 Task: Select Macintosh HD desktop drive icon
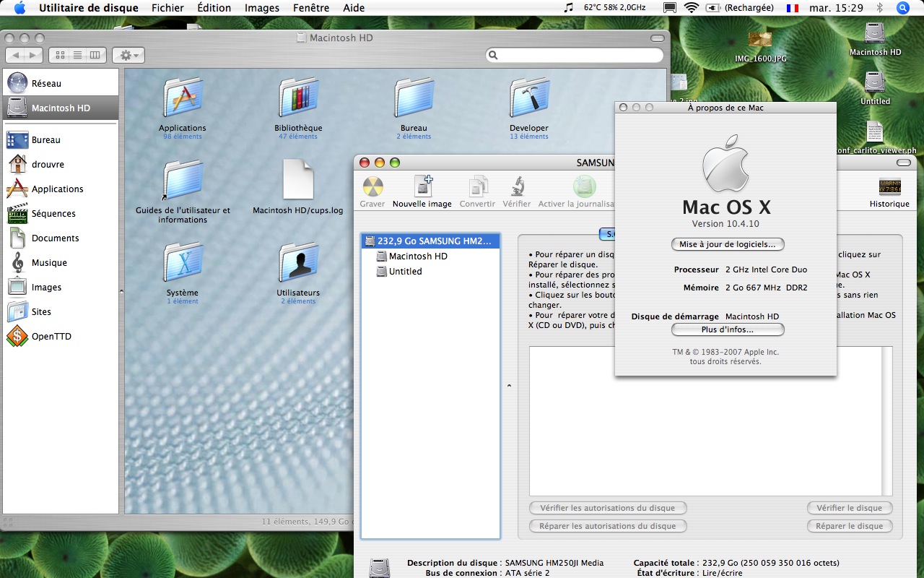[x=875, y=33]
